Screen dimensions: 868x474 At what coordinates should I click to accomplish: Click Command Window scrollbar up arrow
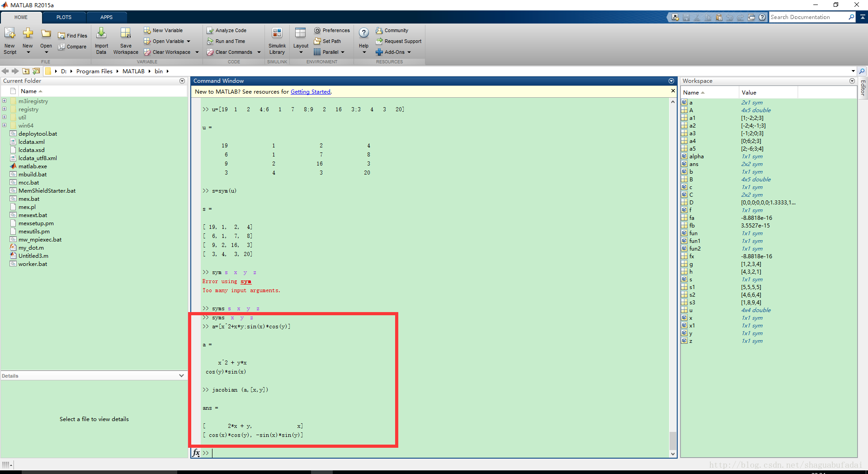click(673, 102)
